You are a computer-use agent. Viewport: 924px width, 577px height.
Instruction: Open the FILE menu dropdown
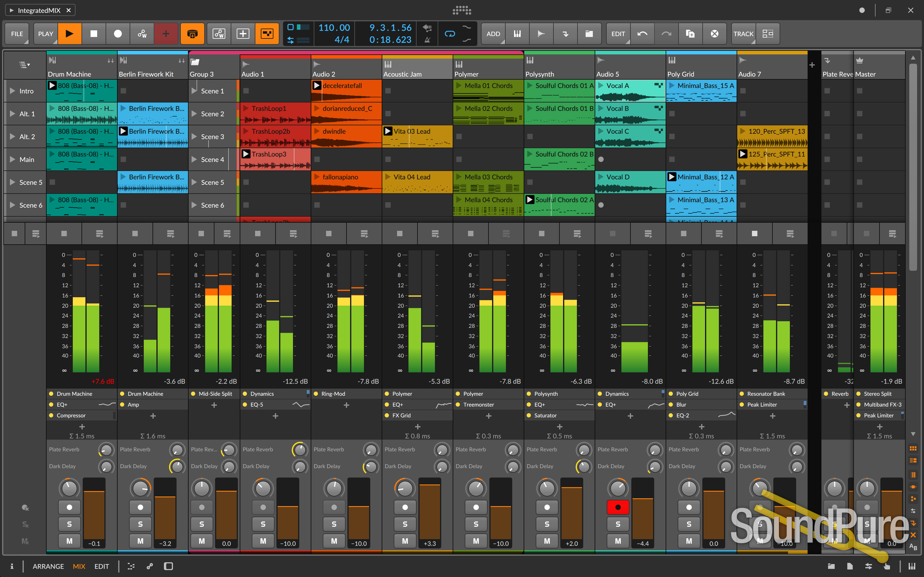pos(17,34)
